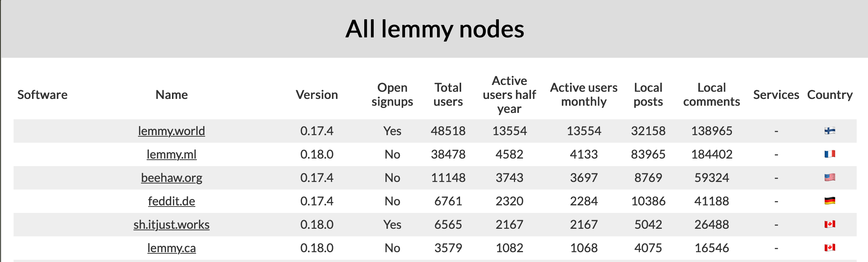Open the feddit.de node link

[x=172, y=201]
